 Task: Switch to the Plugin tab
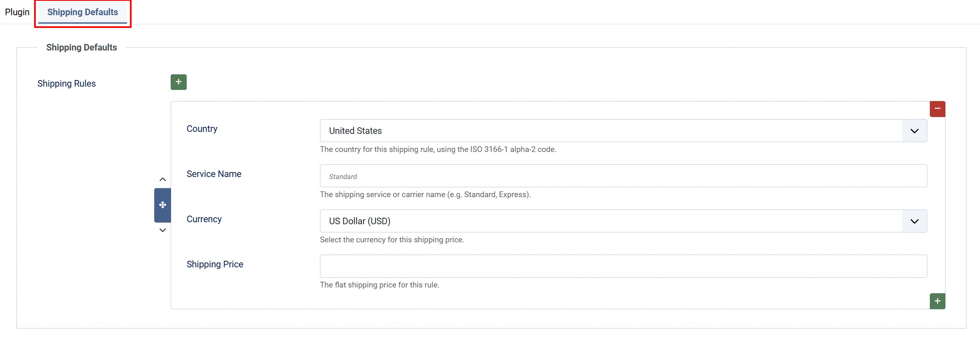pos(17,12)
